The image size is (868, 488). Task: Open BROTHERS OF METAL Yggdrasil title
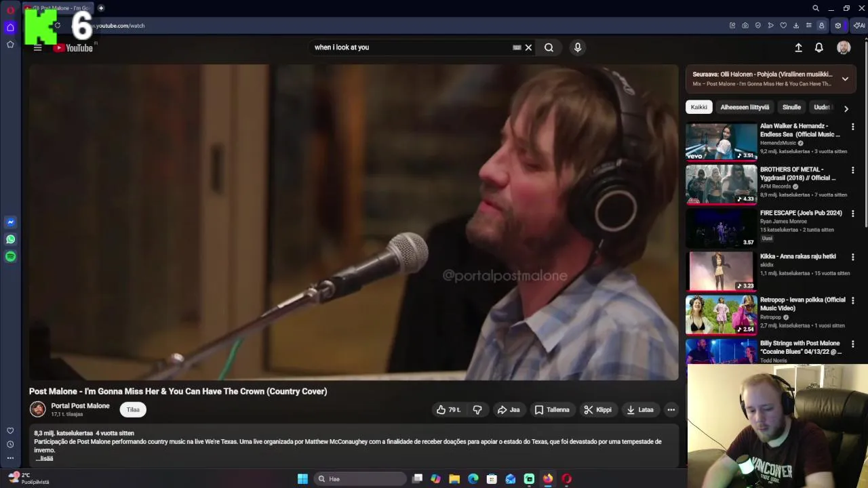coord(797,174)
